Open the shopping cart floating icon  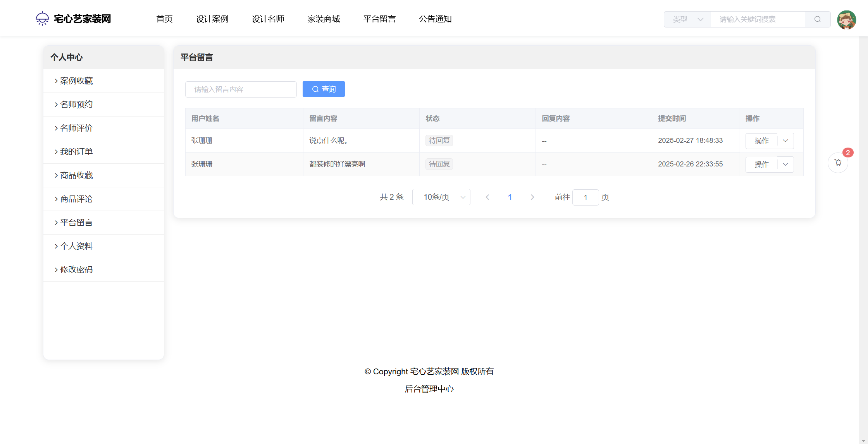tap(838, 163)
